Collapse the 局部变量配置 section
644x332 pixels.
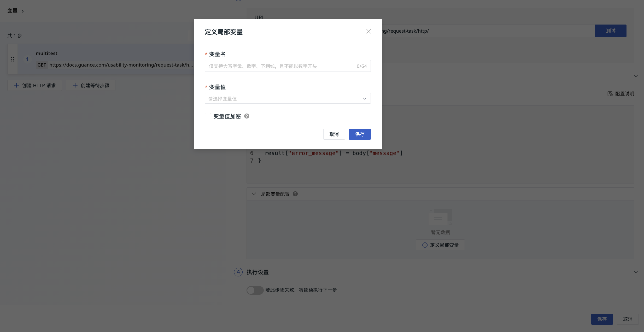tap(254, 194)
